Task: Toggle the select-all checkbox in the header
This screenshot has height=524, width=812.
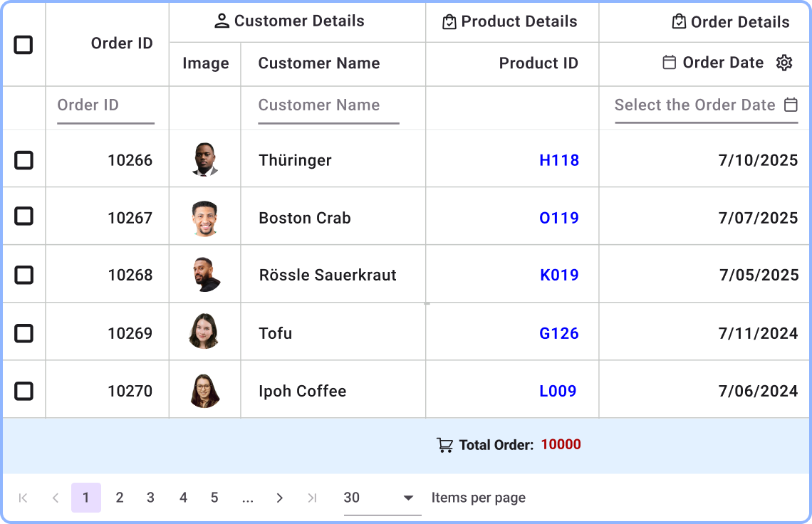Action: (x=24, y=44)
